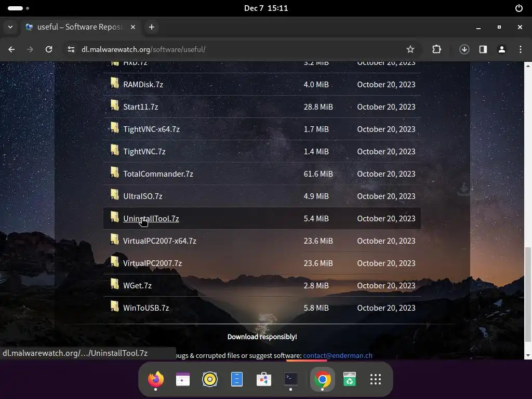The width and height of the screenshot is (532, 399).
Task: Click the Start11.7z archive icon
Action: tap(115, 106)
